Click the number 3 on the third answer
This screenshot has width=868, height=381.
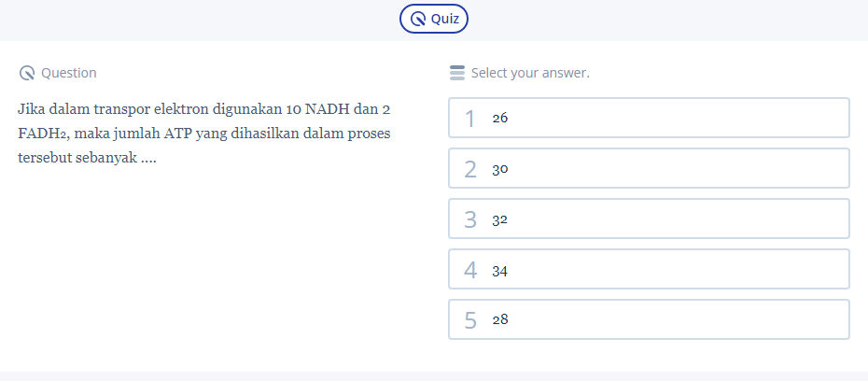[470, 219]
